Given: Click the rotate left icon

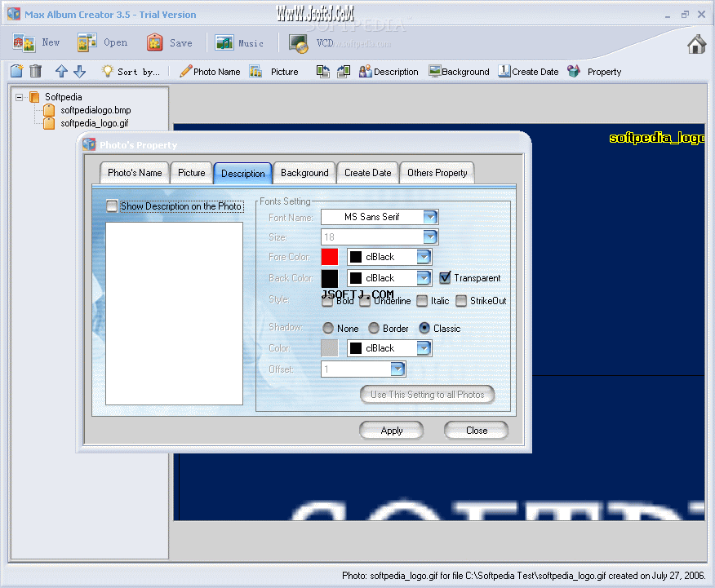Looking at the screenshot, I should click(323, 71).
